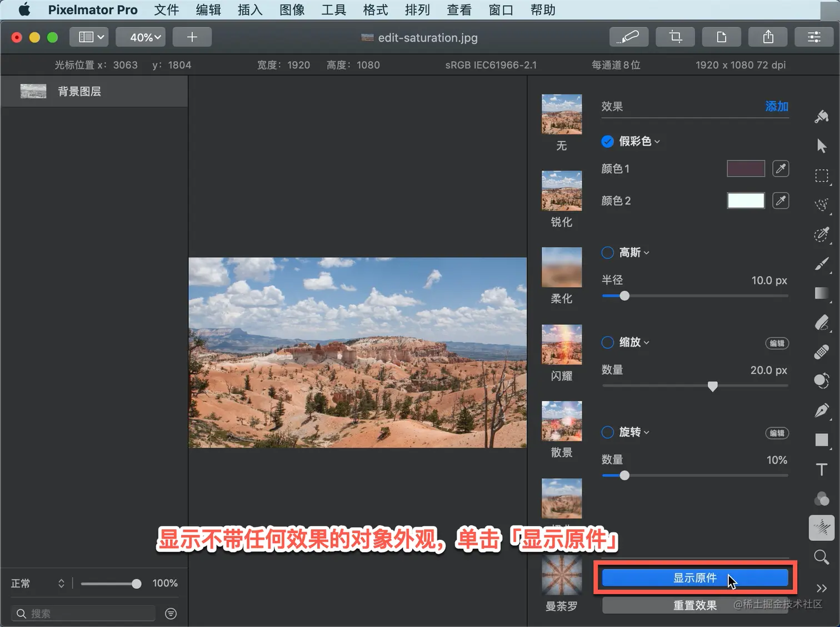Viewport: 840px width, 627px height.
Task: Choose the Shape rectangle tool
Action: [x=822, y=440]
